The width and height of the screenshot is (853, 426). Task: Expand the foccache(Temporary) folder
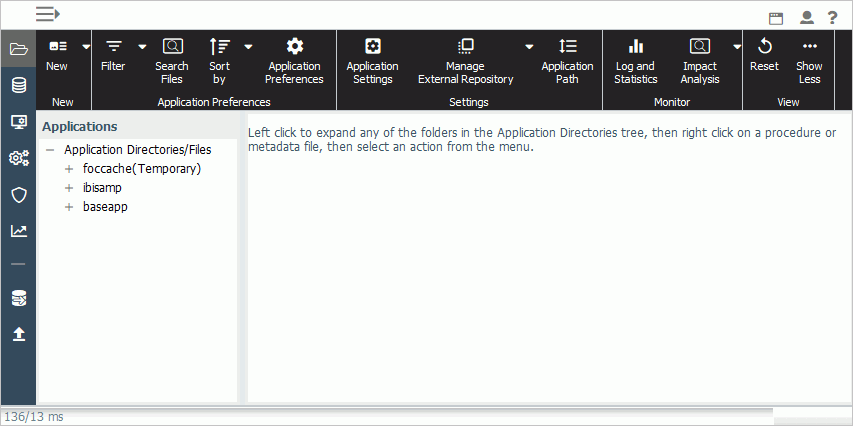(x=69, y=169)
